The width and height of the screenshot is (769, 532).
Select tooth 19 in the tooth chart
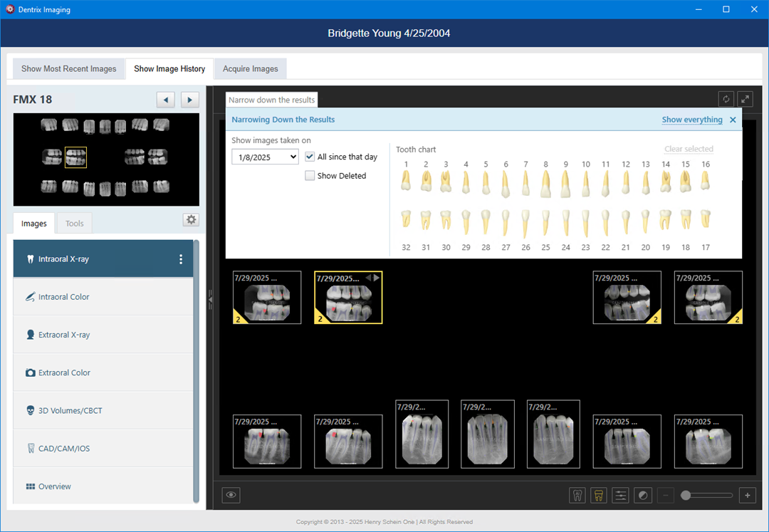pyautogui.click(x=666, y=220)
